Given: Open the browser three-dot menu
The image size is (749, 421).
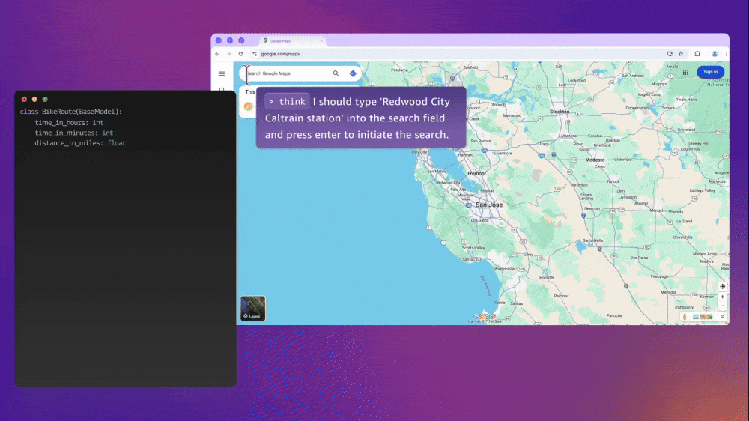Looking at the screenshot, I should click(x=724, y=53).
